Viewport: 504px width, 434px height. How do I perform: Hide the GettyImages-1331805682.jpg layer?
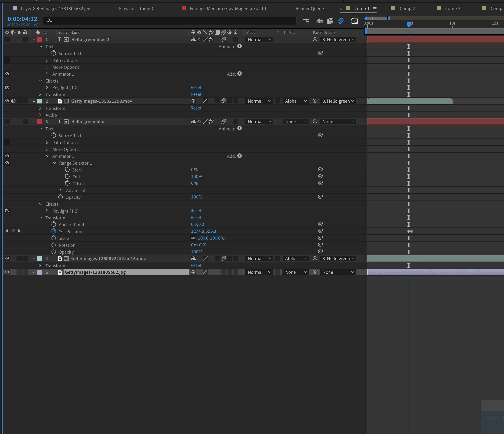click(7, 272)
